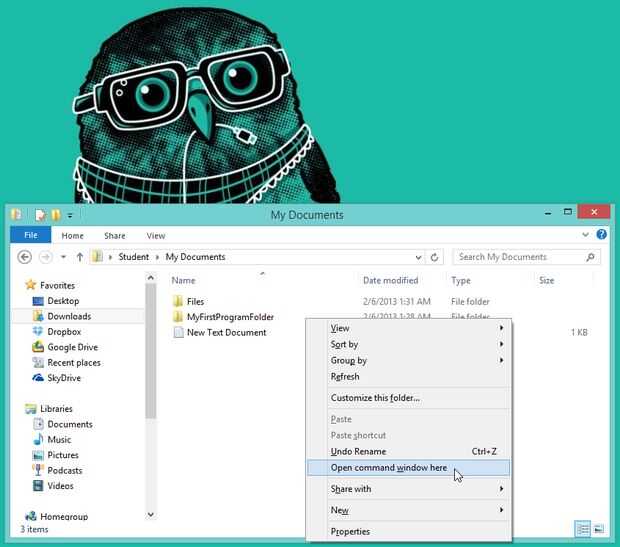Open the Documents library icon

(38, 424)
